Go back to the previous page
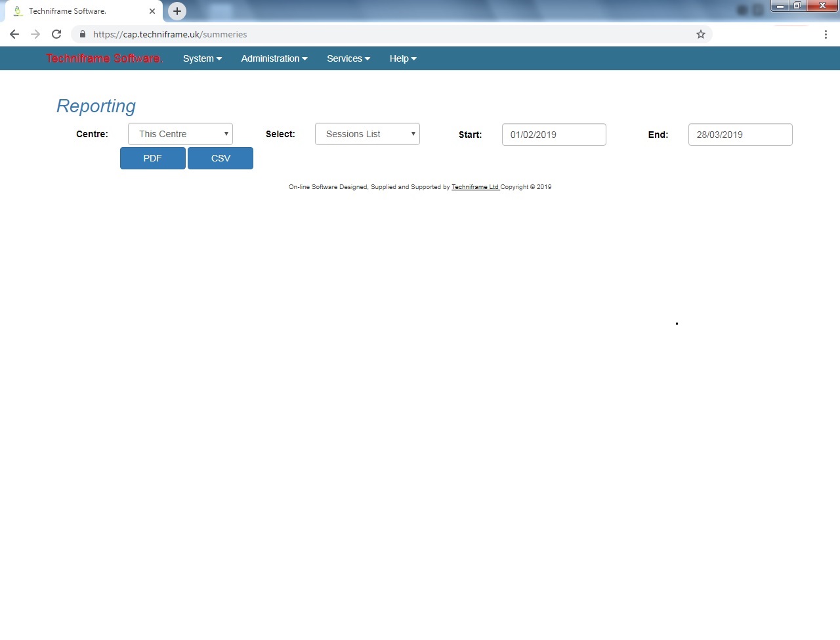 (14, 34)
